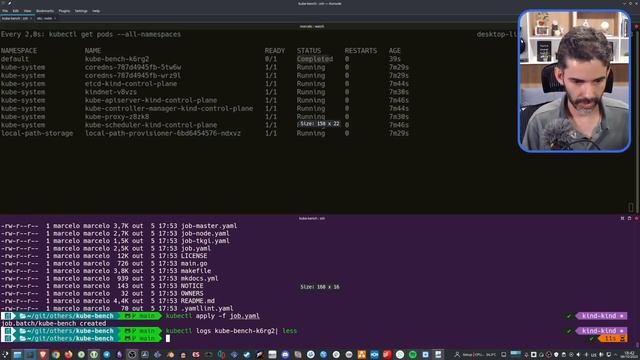Open the red CS app in the taskbar
Screen dimensions: 640x360
pyautogui.click(x=196, y=355)
